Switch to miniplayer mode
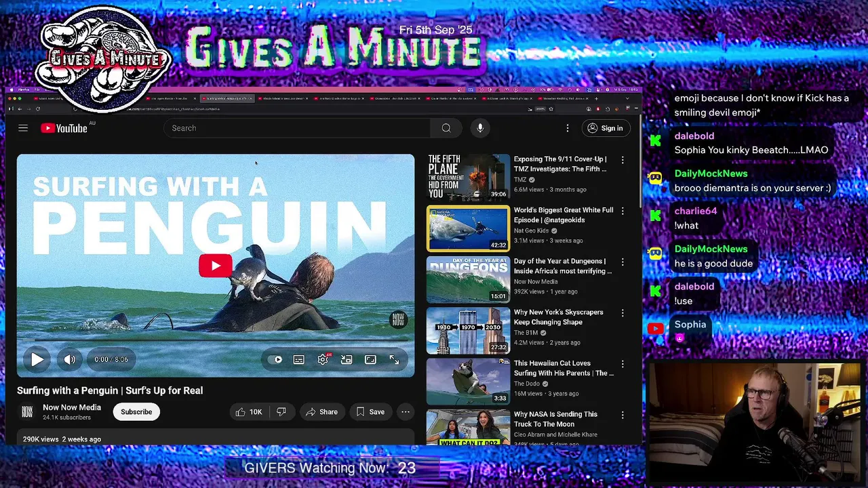 (347, 359)
